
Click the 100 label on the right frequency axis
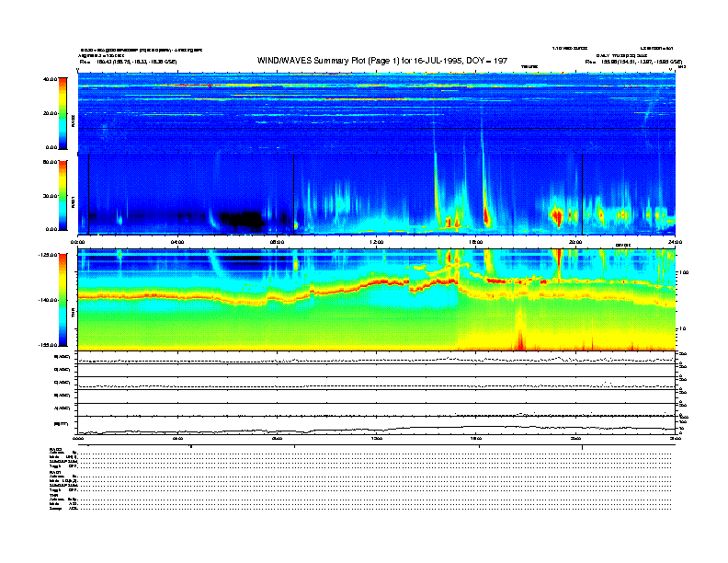click(x=684, y=272)
